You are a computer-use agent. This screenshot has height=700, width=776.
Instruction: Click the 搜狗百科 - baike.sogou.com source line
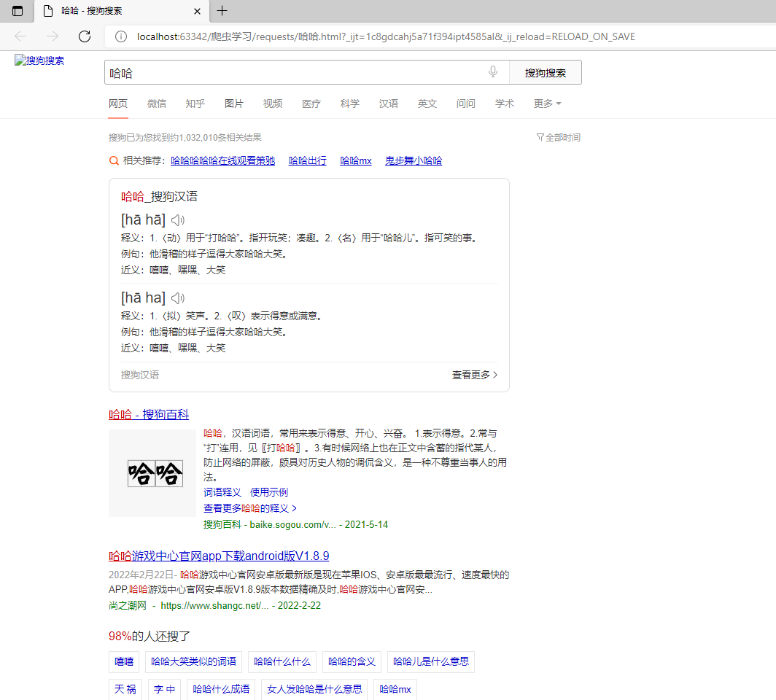click(x=295, y=524)
